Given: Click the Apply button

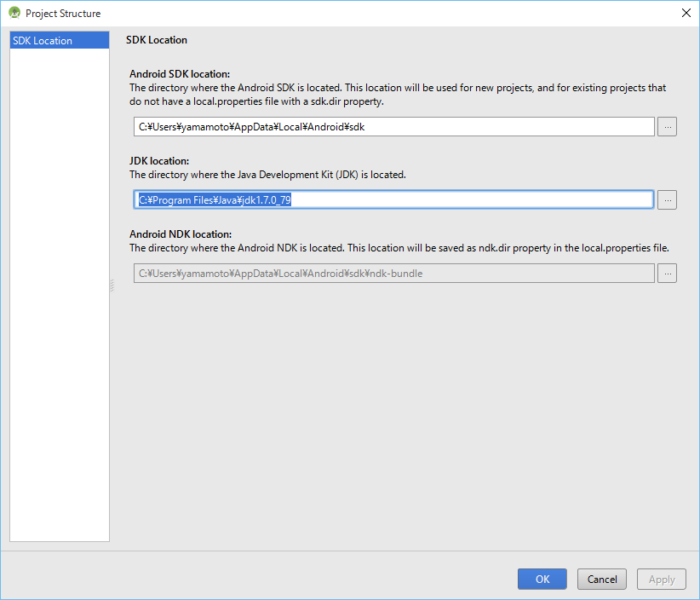Looking at the screenshot, I should pos(662,579).
